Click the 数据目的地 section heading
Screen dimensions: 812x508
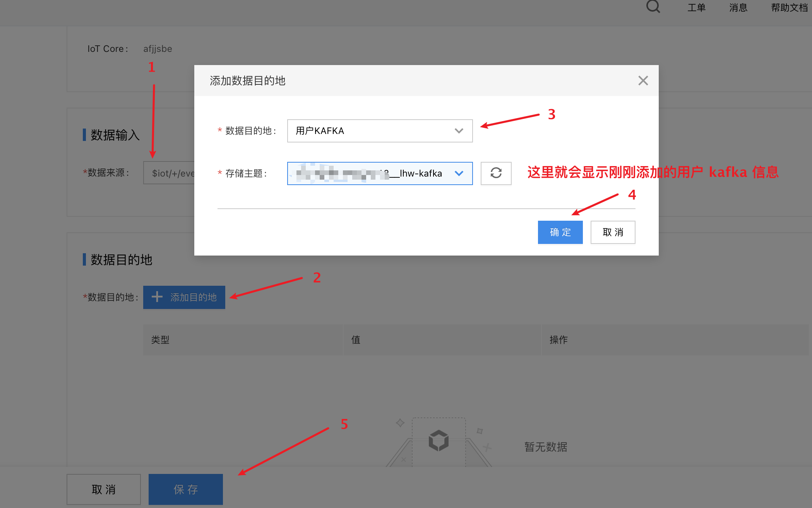point(121,259)
